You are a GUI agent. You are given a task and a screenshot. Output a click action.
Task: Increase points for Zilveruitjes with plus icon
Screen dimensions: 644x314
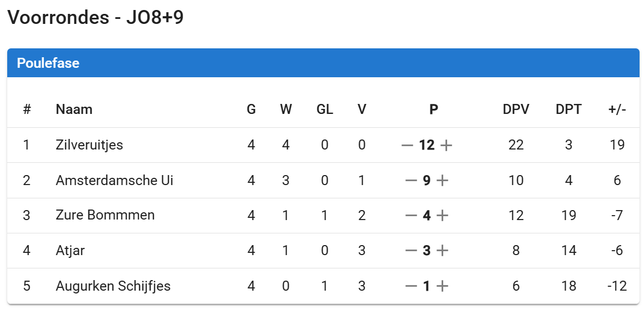click(446, 146)
